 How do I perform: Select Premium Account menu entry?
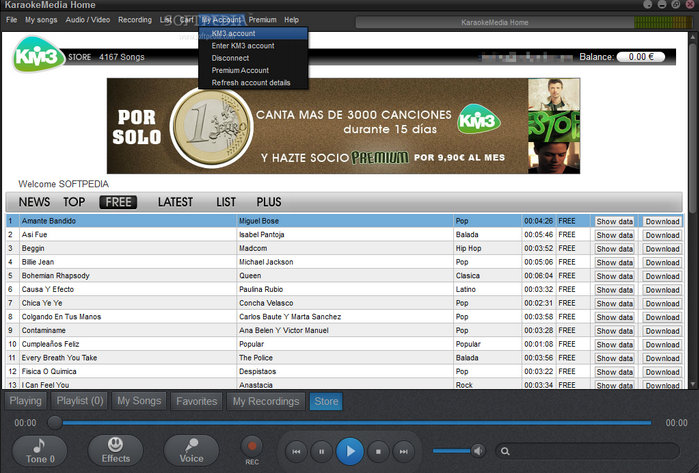click(x=253, y=70)
